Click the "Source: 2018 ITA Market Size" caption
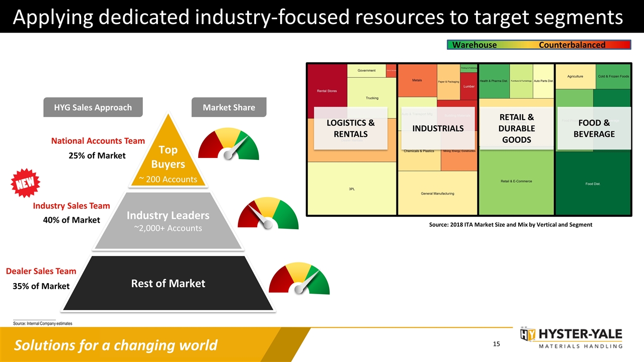This screenshot has width=644, height=362. [x=511, y=225]
